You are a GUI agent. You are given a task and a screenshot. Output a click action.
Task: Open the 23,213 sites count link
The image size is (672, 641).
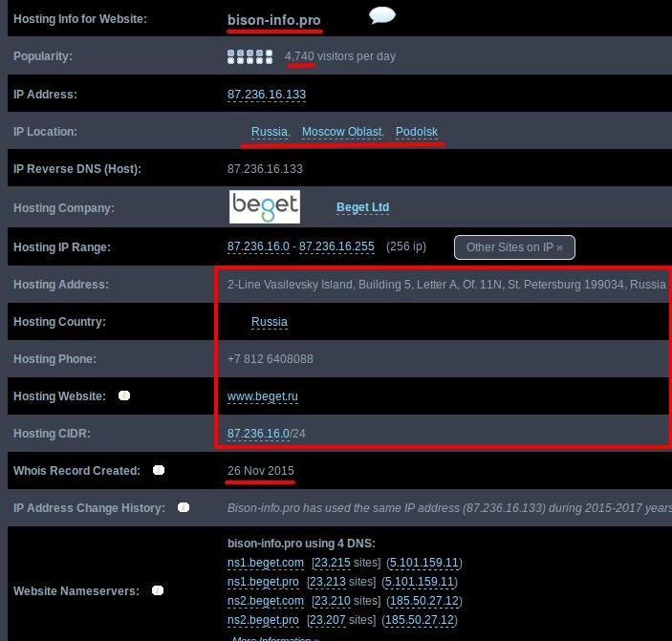pyautogui.click(x=328, y=582)
